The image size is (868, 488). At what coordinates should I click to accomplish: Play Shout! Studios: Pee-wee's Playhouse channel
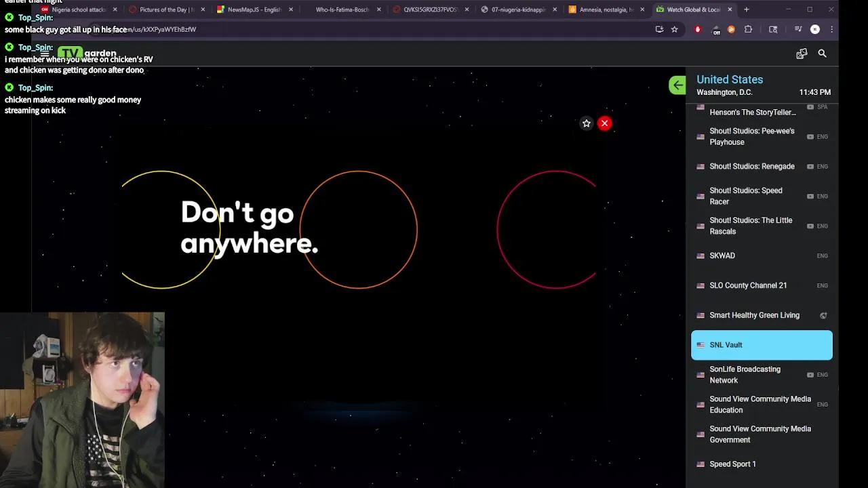click(762, 137)
